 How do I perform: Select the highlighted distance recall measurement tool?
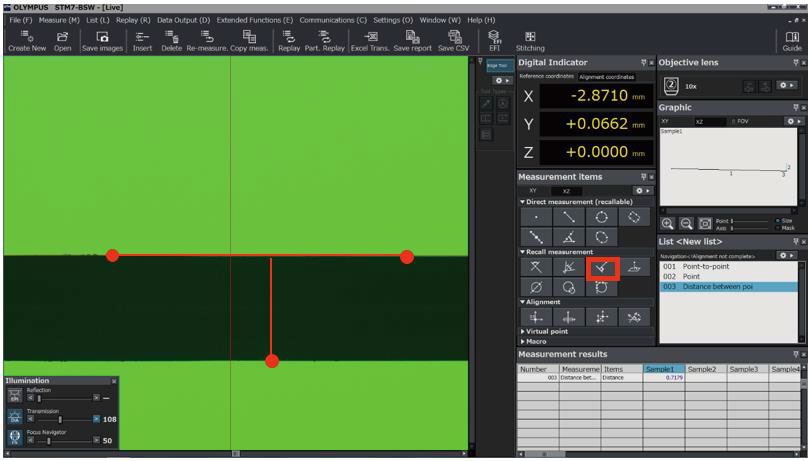tap(602, 267)
